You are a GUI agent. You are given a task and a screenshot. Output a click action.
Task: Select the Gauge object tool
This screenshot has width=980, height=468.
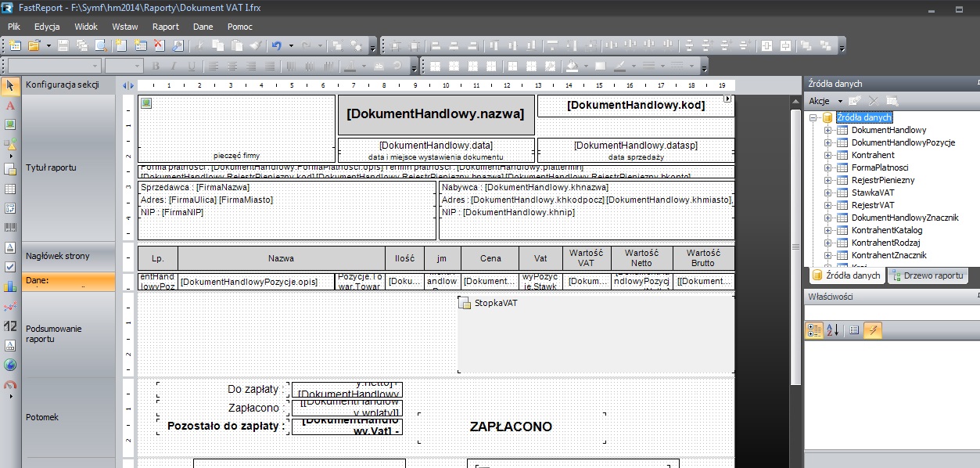click(10, 384)
